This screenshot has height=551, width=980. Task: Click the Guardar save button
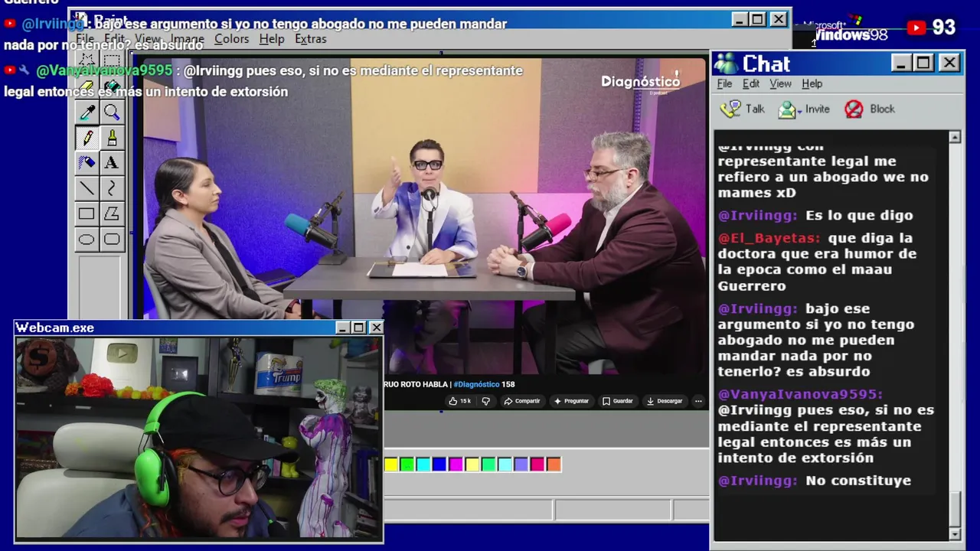[617, 401]
